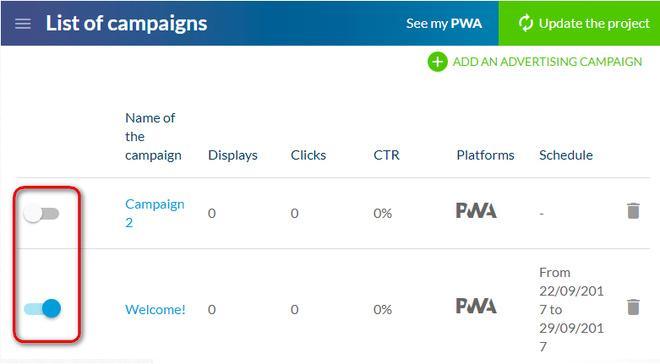The height and width of the screenshot is (364, 660).
Task: Click the Clicks column header
Action: [x=308, y=155]
